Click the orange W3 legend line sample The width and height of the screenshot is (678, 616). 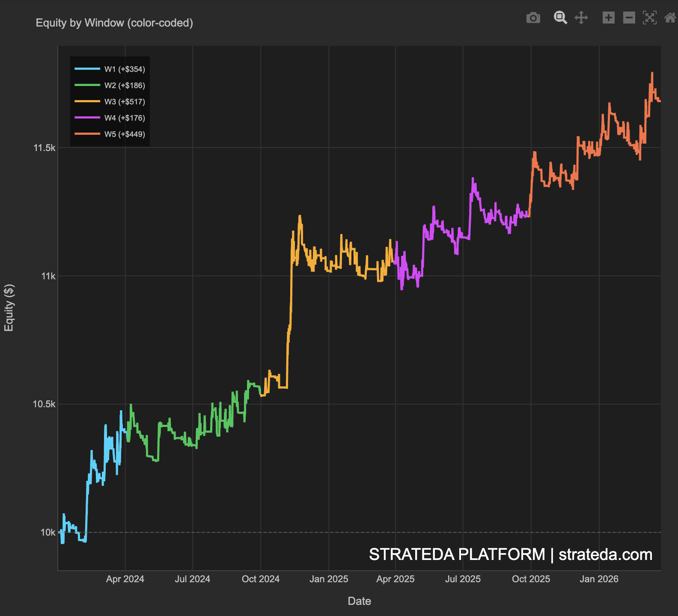87,102
